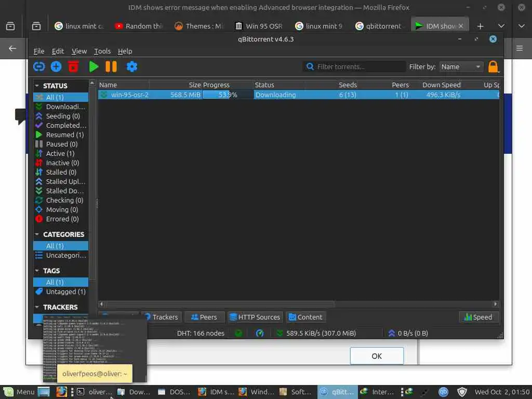Open the Edit menu
The height and width of the screenshot is (399, 532).
pyautogui.click(x=58, y=51)
